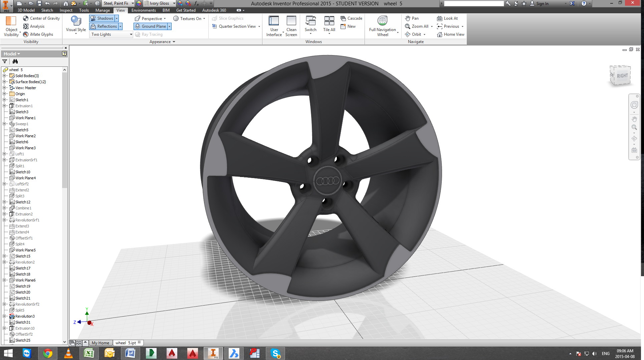The image size is (644, 360).
Task: Open Object Visibility options
Action: coord(11,26)
